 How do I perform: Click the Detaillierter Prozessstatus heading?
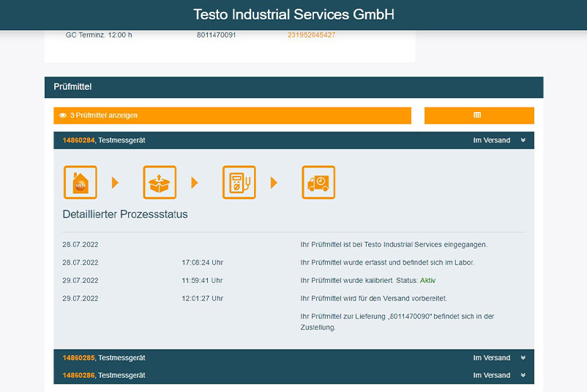pyautogui.click(x=125, y=214)
